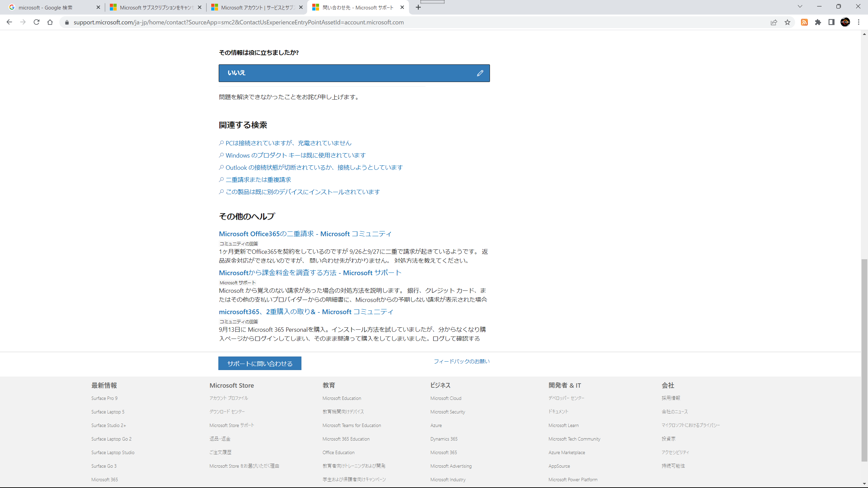
Task: Reload the current page
Action: click(x=37, y=22)
